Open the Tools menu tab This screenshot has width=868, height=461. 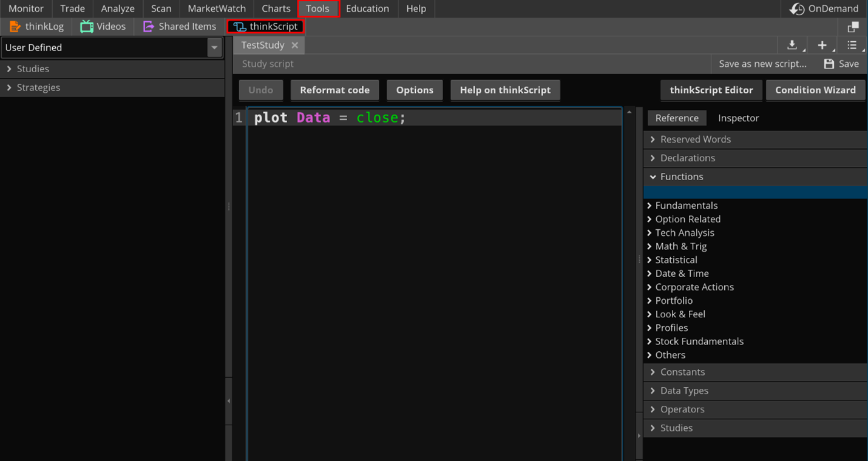[317, 8]
